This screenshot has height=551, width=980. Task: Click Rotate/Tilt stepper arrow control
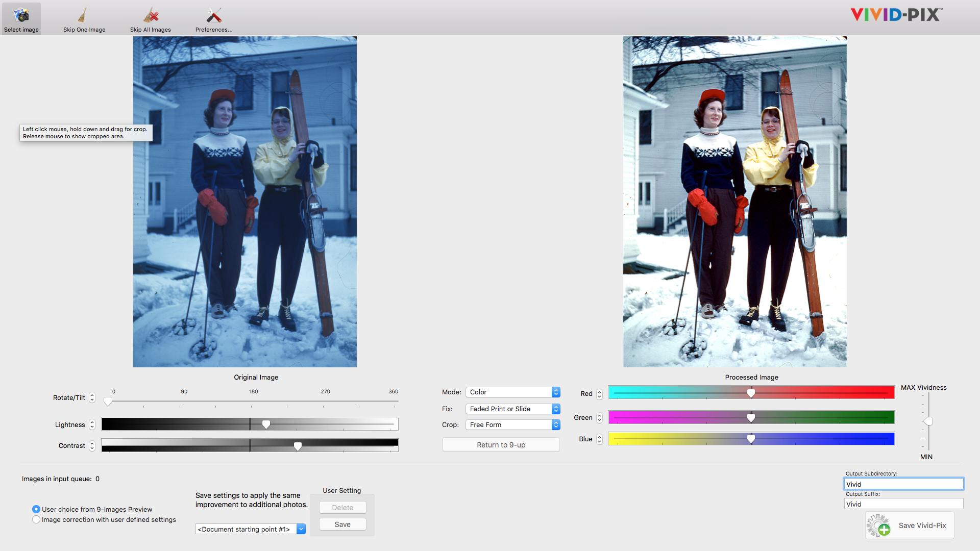pyautogui.click(x=94, y=397)
